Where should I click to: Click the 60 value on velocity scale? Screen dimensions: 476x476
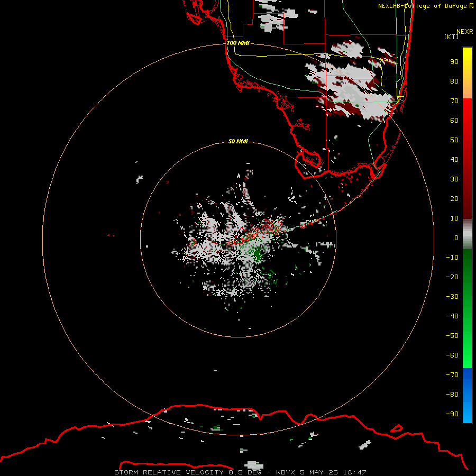coord(454,120)
